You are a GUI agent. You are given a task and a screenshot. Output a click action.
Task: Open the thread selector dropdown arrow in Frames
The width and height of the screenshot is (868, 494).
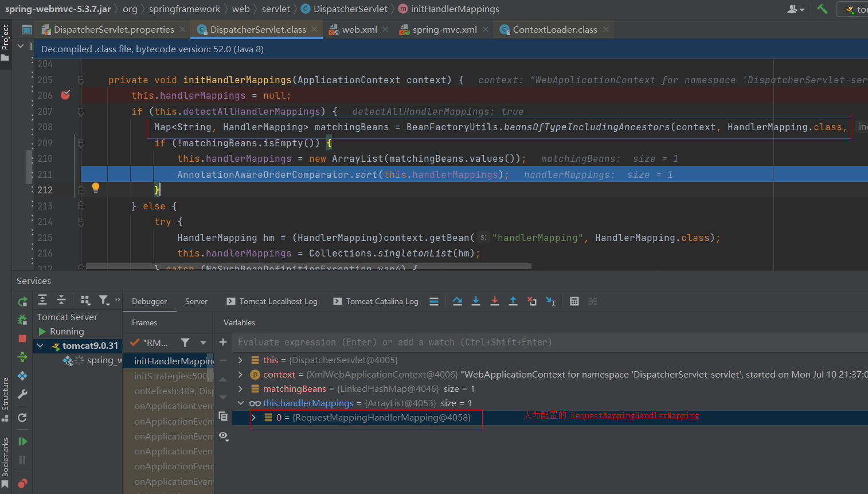pos(203,343)
